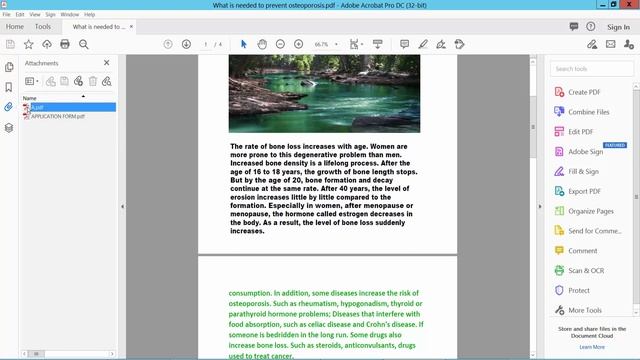
Task: Switch to Tools tab
Action: tap(43, 27)
